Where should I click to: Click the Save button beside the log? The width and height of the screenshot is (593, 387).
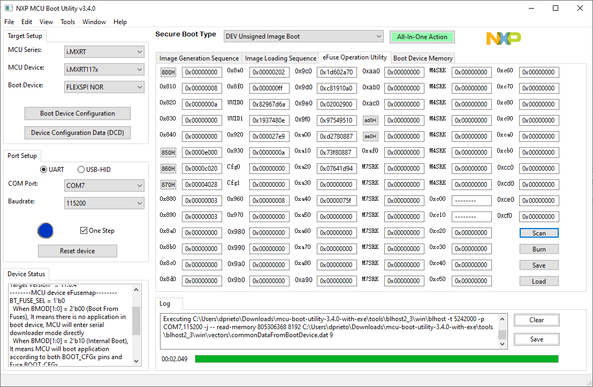pos(536,339)
